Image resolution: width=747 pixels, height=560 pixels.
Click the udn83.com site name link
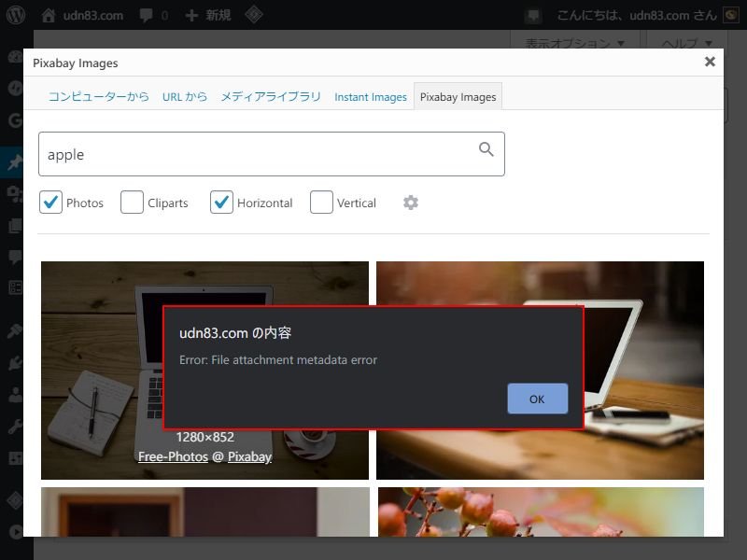(x=92, y=15)
